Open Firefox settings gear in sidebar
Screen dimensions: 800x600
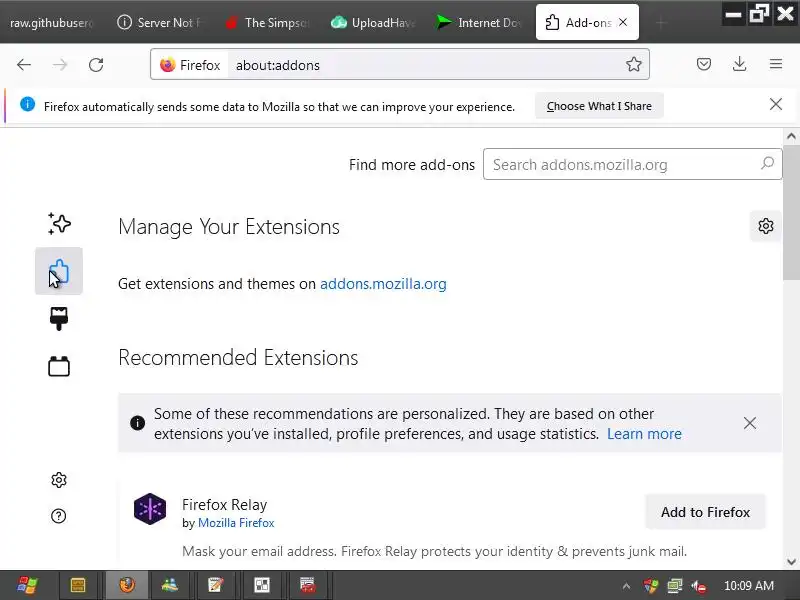coord(59,480)
